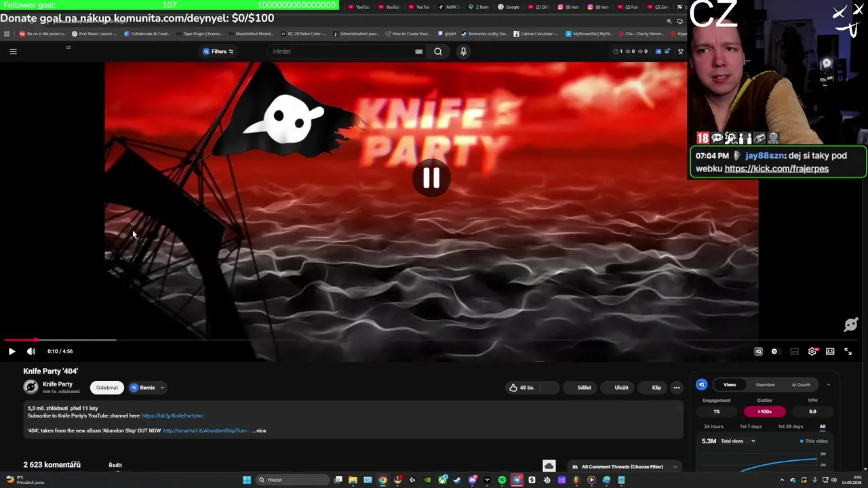The width and height of the screenshot is (868, 488).
Task: Open Google Chrome from the taskbar
Action: click(382, 480)
